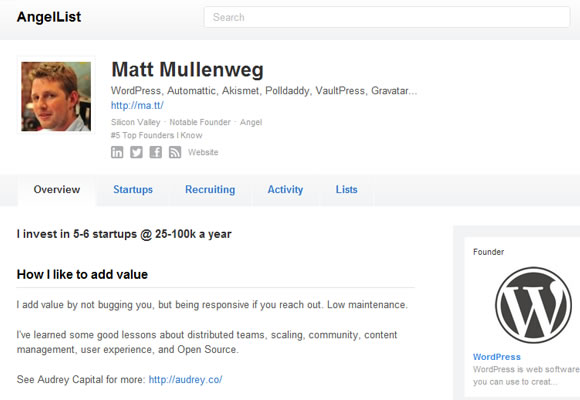The image size is (580, 400).
Task: Click the Matt Mullenweg name heading
Action: click(188, 70)
